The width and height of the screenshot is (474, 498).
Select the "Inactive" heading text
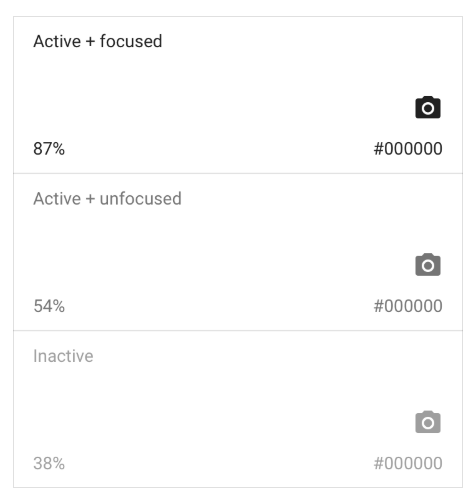click(x=63, y=356)
